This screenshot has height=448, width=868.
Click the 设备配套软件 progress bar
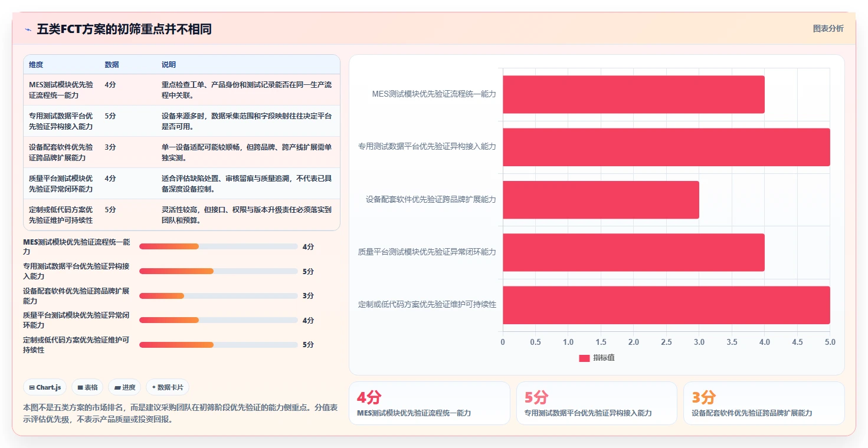pyautogui.click(x=218, y=296)
